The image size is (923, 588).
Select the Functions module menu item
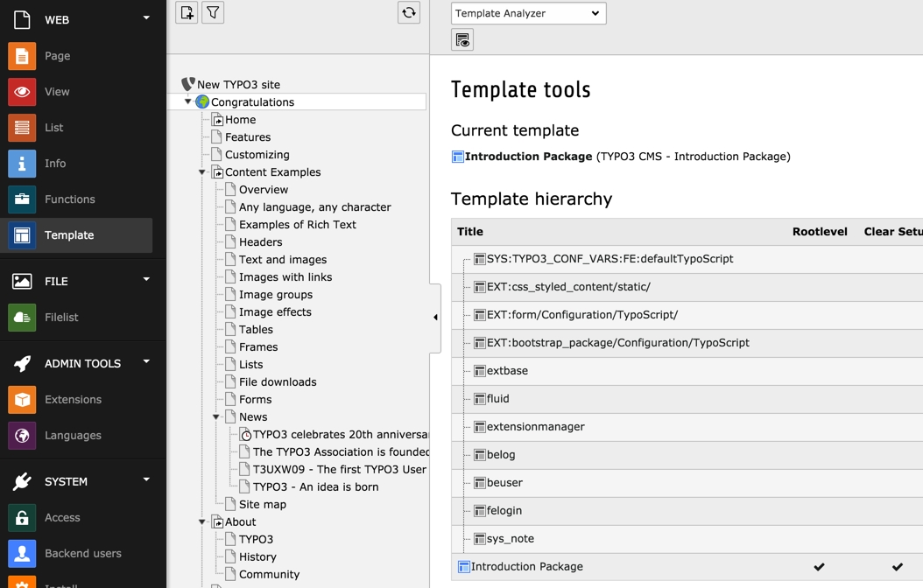coord(69,199)
